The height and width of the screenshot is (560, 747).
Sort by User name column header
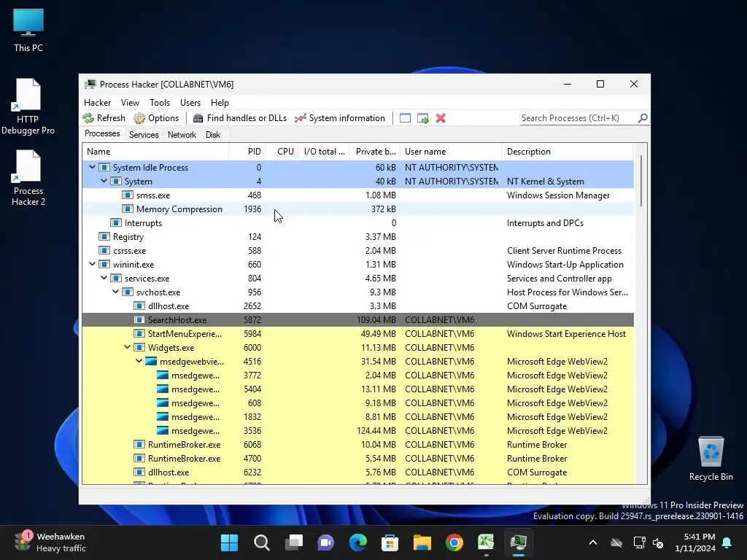pyautogui.click(x=451, y=152)
